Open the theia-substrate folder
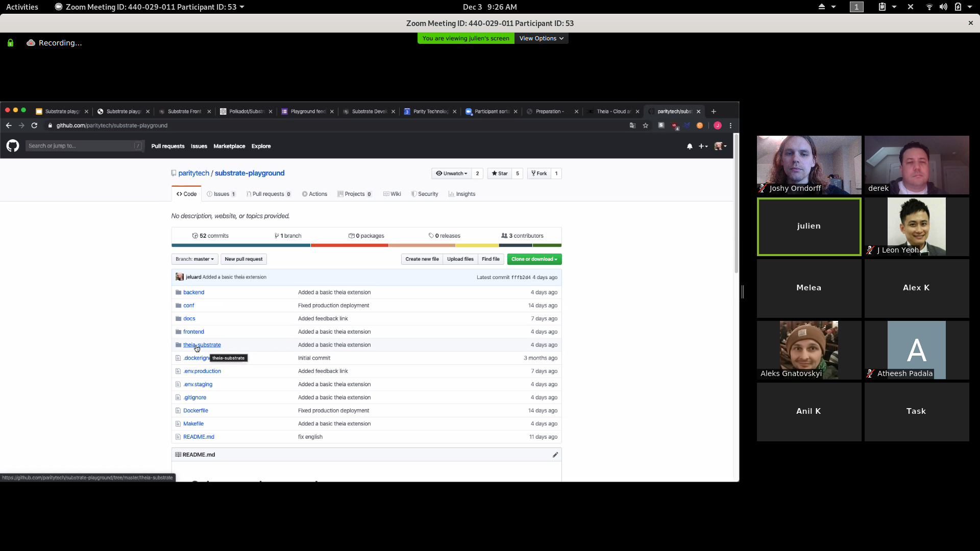This screenshot has width=980, height=551. [202, 345]
